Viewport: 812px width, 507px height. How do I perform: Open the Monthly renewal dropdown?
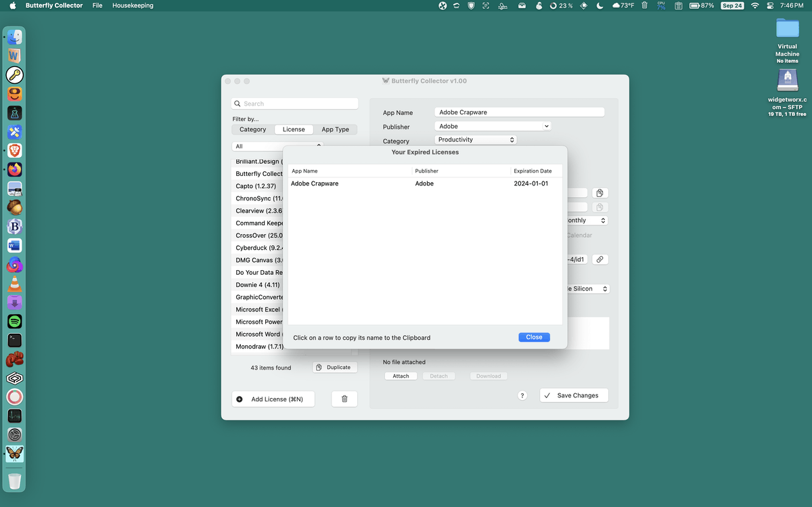pos(586,220)
